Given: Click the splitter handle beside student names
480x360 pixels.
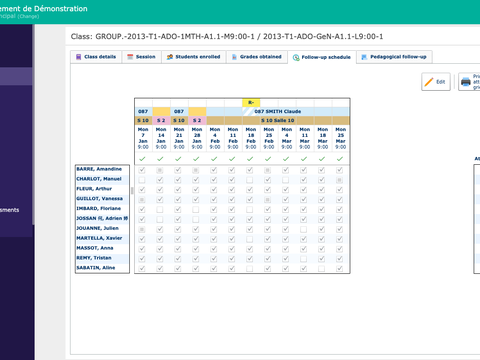Looking at the screenshot, I should [x=132, y=190].
